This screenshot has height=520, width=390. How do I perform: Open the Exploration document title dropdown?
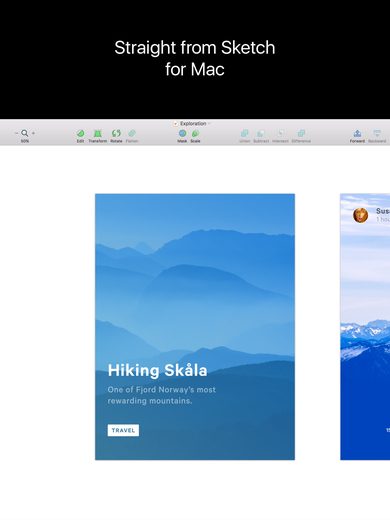click(x=193, y=123)
